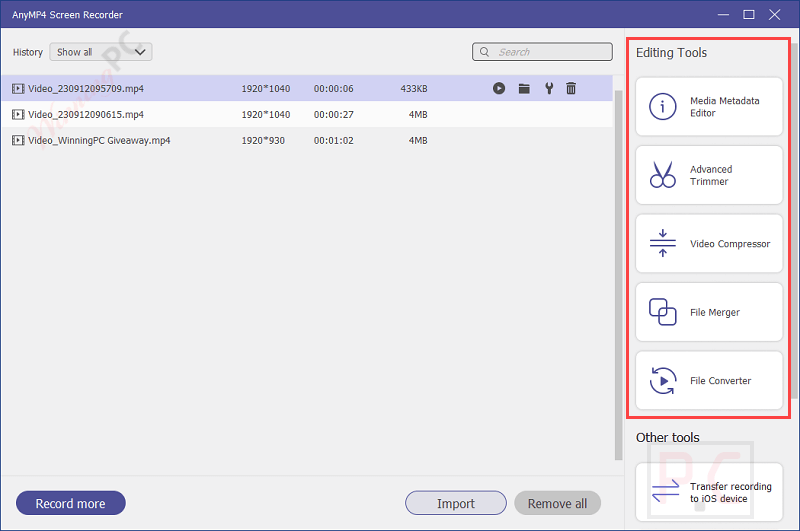This screenshot has width=800, height=531.
Task: Click film icon of Video_230912090615.mp4
Action: pyautogui.click(x=18, y=115)
